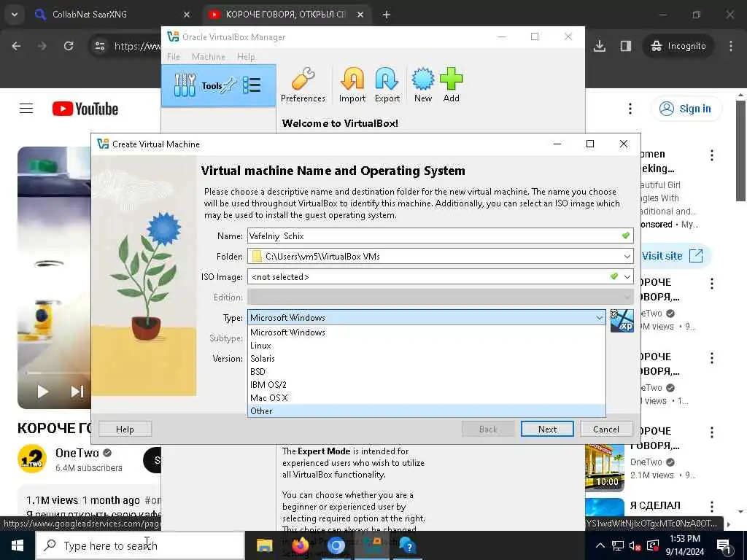Go back in the browser
Screen dimensions: 747x560
click(16, 46)
